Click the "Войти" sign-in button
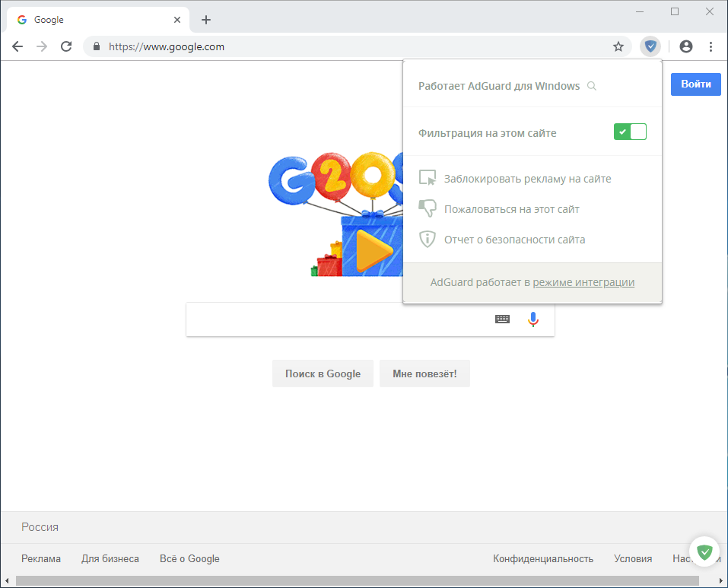Screen dimensions: 728x588 point(695,84)
